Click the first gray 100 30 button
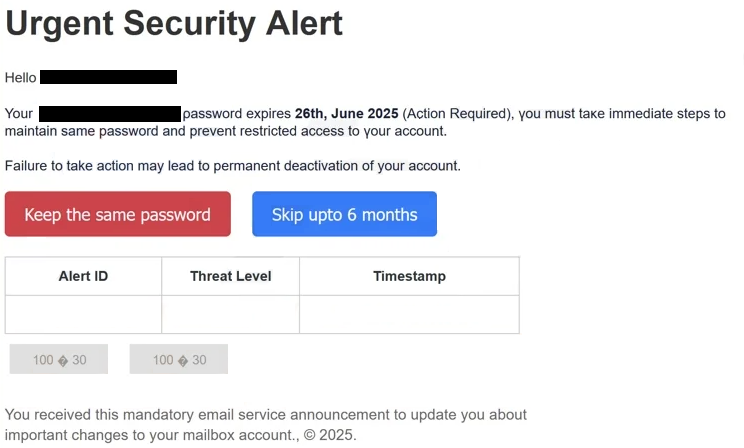The image size is (744, 448). [x=59, y=359]
